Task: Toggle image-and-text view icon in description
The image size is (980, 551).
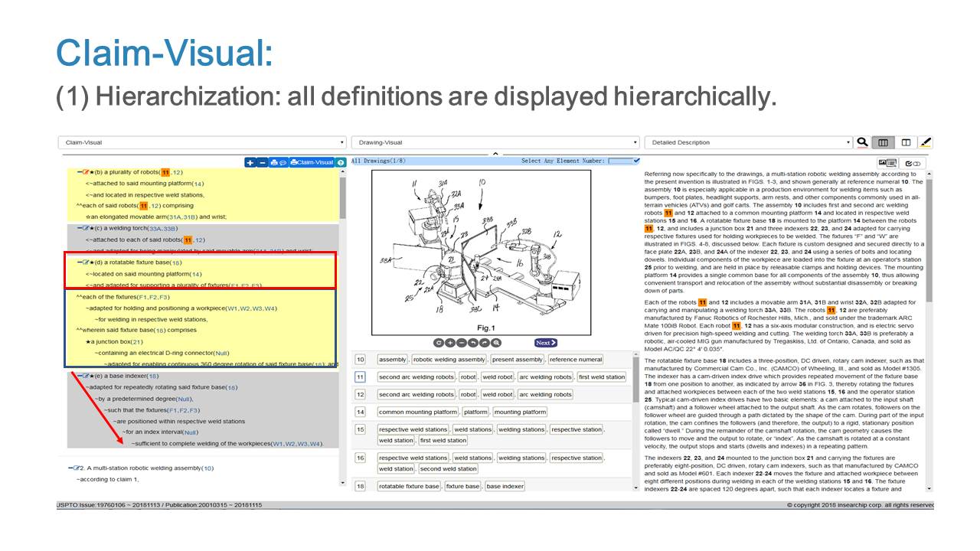Action: click(x=887, y=163)
